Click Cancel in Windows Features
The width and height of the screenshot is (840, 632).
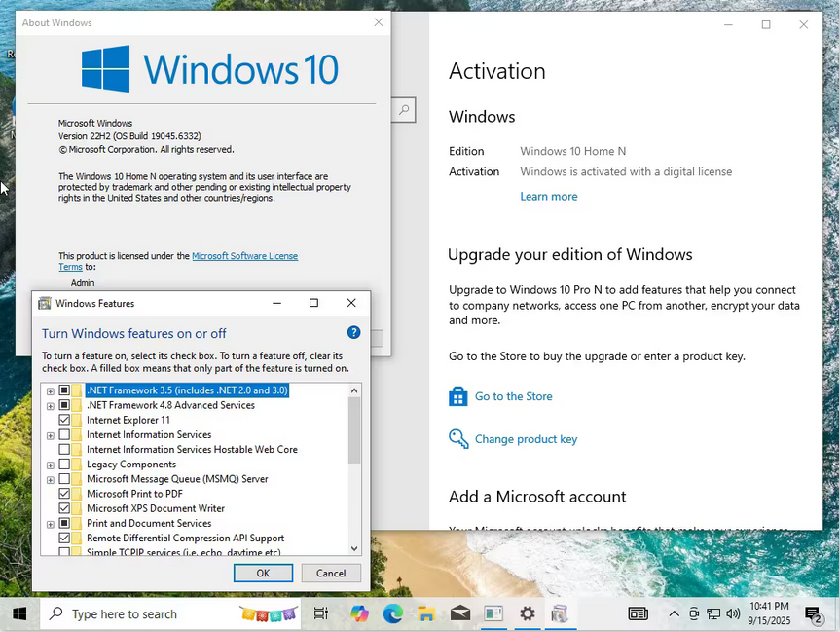tap(331, 573)
